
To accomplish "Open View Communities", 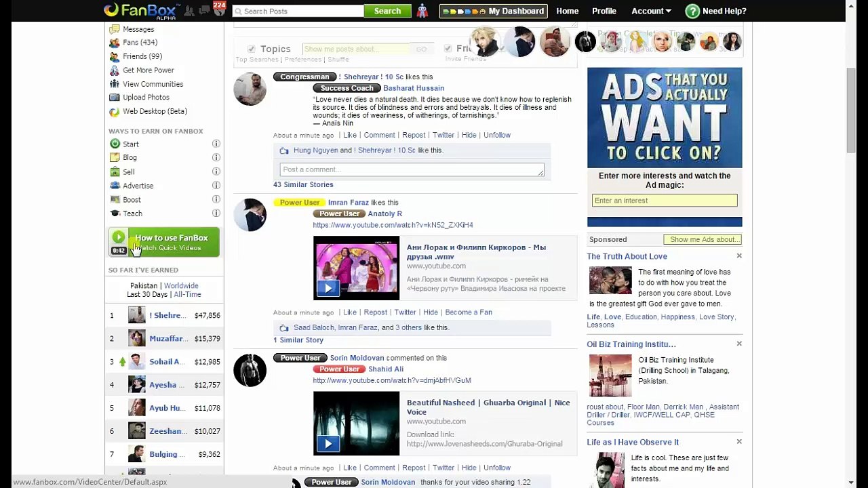I will pos(153,84).
